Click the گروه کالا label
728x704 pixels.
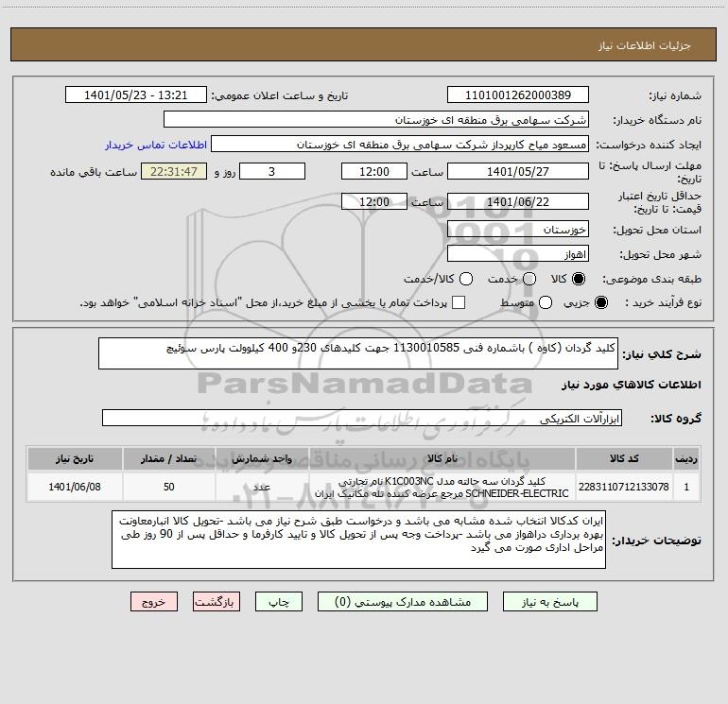tap(676, 419)
